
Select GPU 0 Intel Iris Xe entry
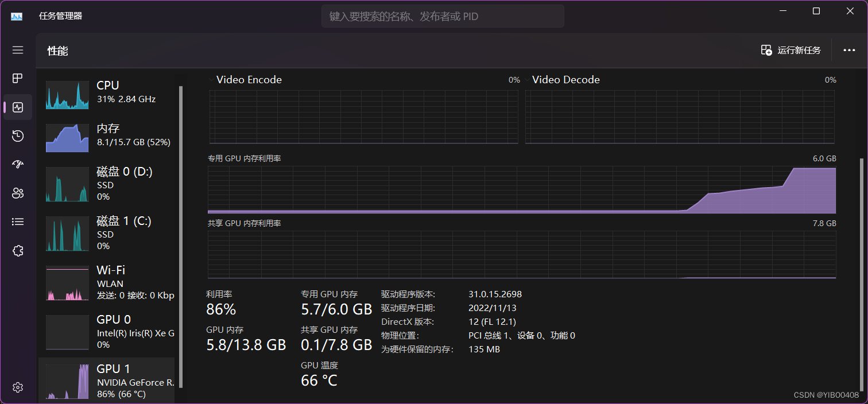pyautogui.click(x=109, y=332)
